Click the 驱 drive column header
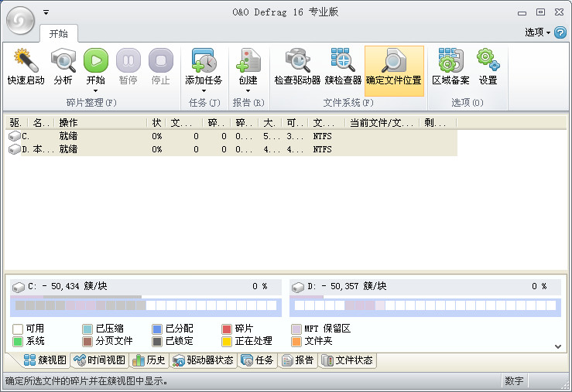This screenshot has height=392, width=572. pyautogui.click(x=17, y=123)
